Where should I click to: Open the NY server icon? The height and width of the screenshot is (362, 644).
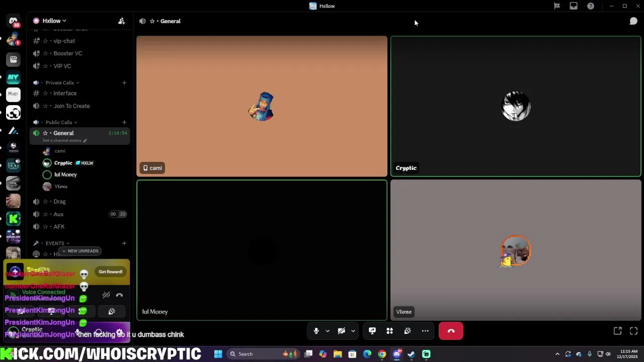click(13, 77)
